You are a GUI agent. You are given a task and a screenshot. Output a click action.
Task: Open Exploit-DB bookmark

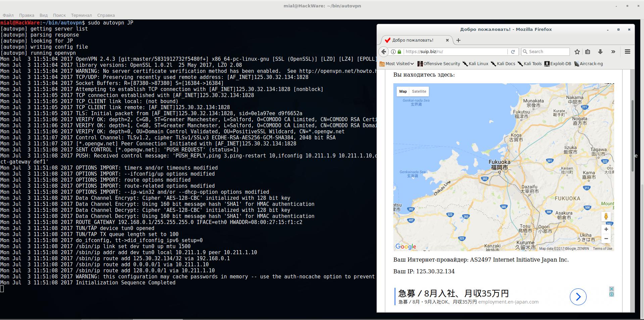[x=557, y=64]
